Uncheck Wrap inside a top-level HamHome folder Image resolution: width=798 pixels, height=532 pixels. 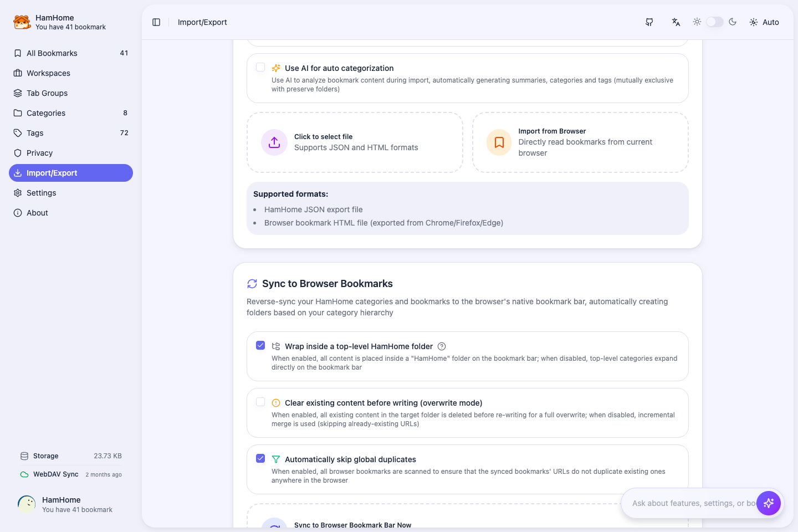point(260,345)
